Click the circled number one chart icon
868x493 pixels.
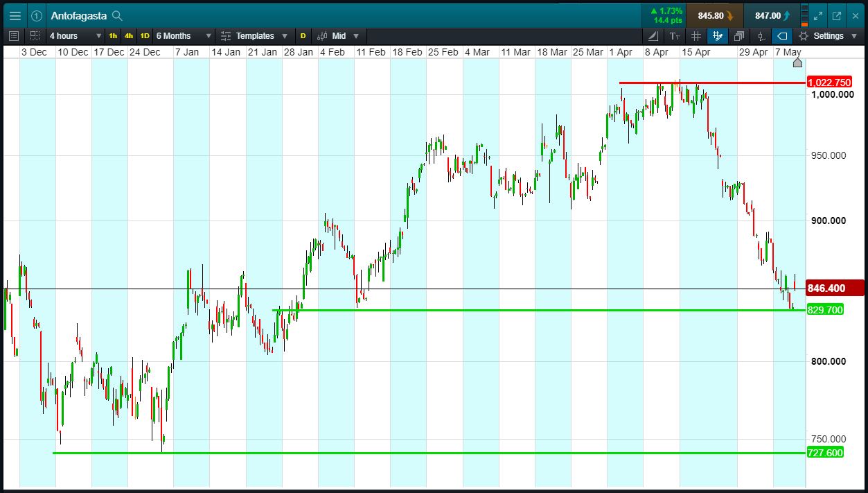pos(36,15)
